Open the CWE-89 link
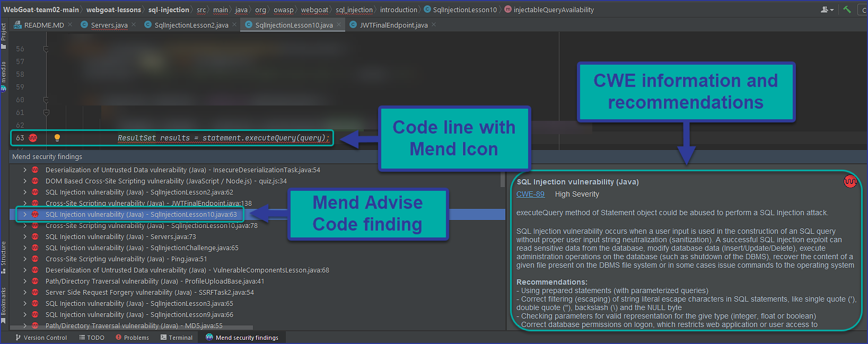The height and width of the screenshot is (344, 868). click(530, 194)
